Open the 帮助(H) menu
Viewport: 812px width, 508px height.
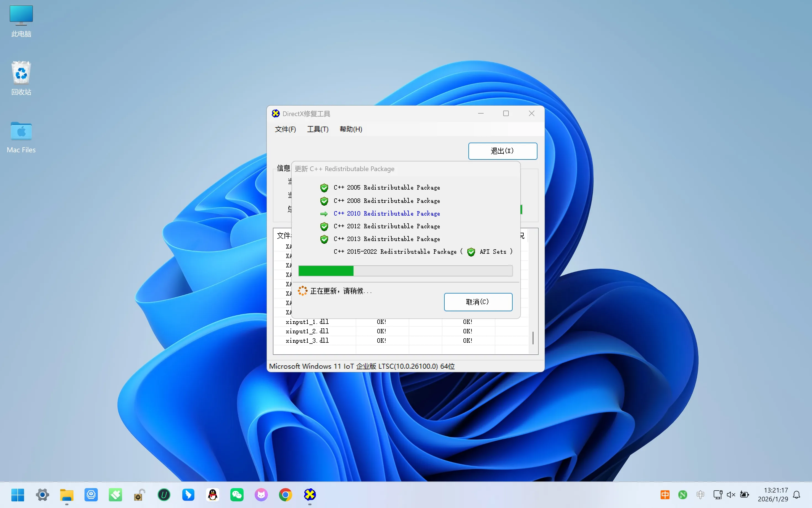tap(351, 129)
